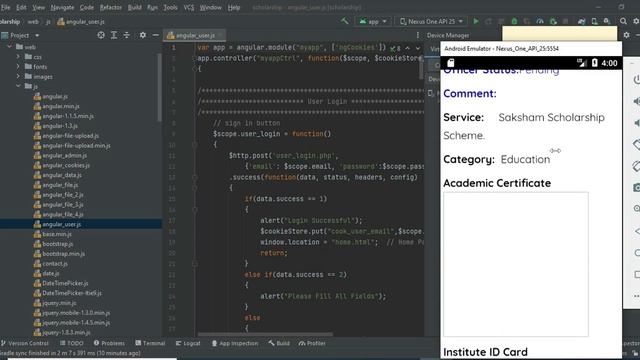Click the editor horizontal scrollbar
640x360 pixels.
tap(265, 334)
